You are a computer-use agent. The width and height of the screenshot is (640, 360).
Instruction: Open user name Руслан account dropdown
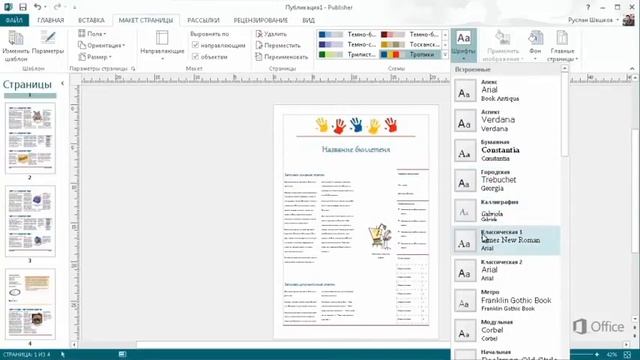click(x=593, y=20)
